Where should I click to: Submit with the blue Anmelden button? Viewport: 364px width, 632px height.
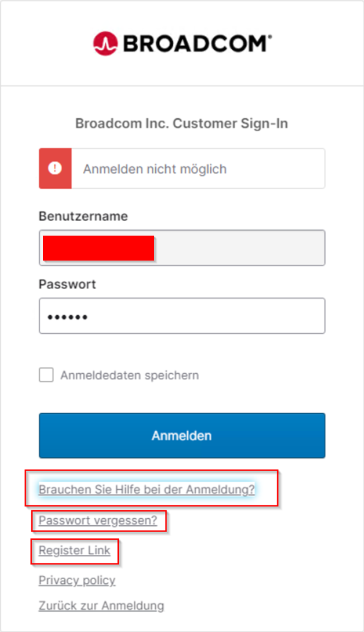pos(182,435)
